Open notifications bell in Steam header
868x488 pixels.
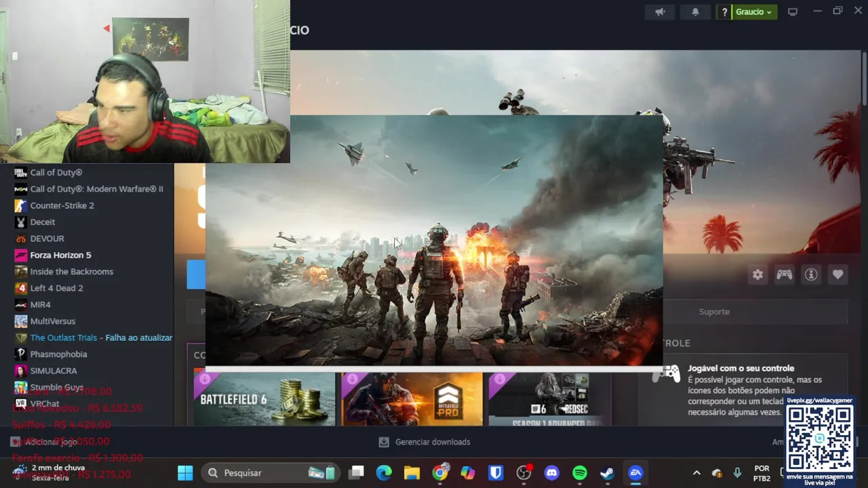(695, 12)
